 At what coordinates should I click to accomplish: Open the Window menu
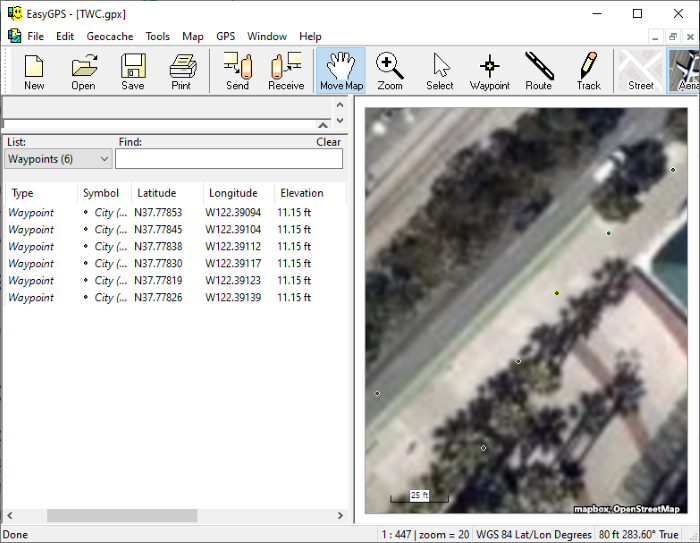[267, 36]
